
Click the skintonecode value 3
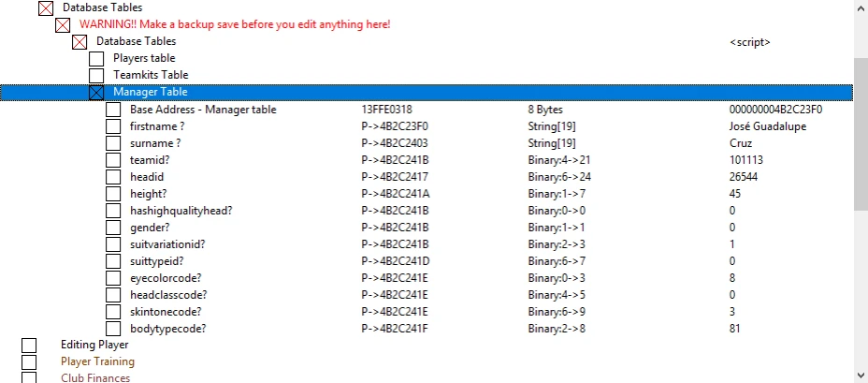click(732, 312)
